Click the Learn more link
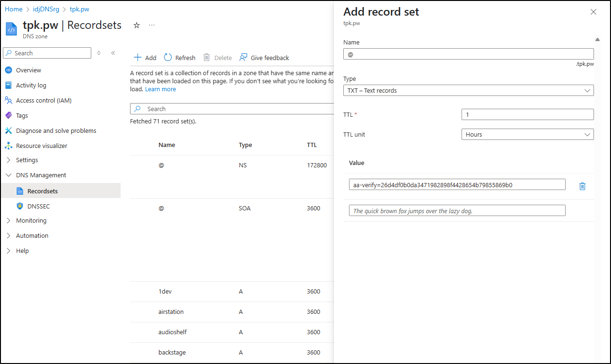The image size is (611, 364). pos(160,89)
